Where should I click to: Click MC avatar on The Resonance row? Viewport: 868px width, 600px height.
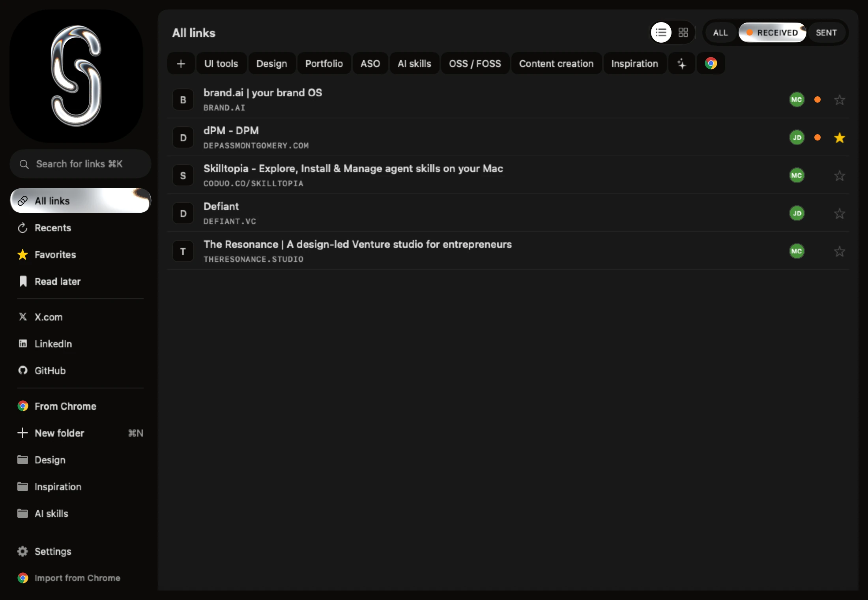(797, 251)
